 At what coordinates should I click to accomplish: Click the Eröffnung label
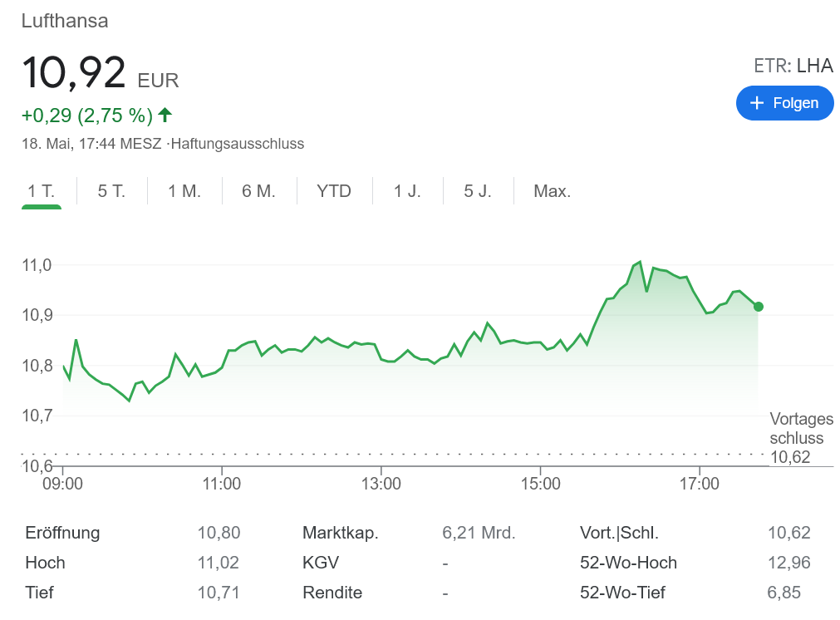[62, 533]
